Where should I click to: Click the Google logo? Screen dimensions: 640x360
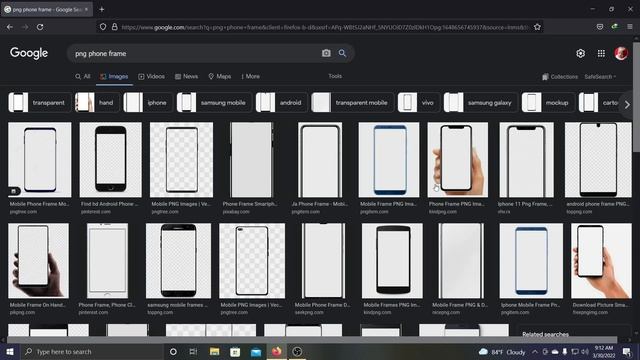tap(29, 53)
